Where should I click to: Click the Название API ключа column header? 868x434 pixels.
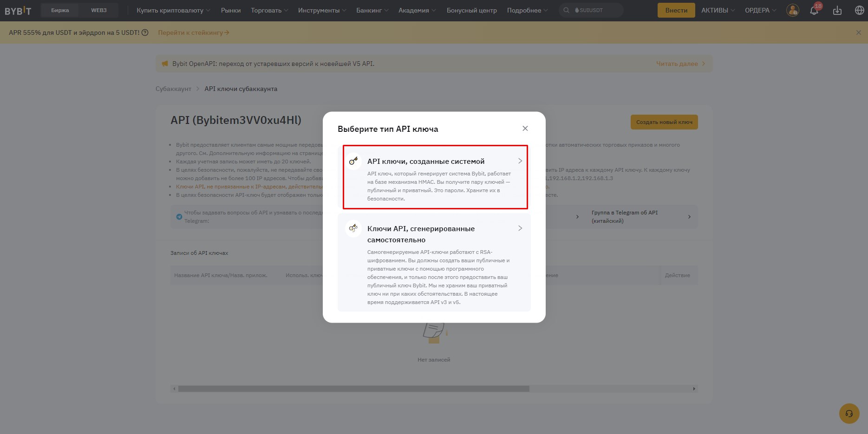(221, 275)
